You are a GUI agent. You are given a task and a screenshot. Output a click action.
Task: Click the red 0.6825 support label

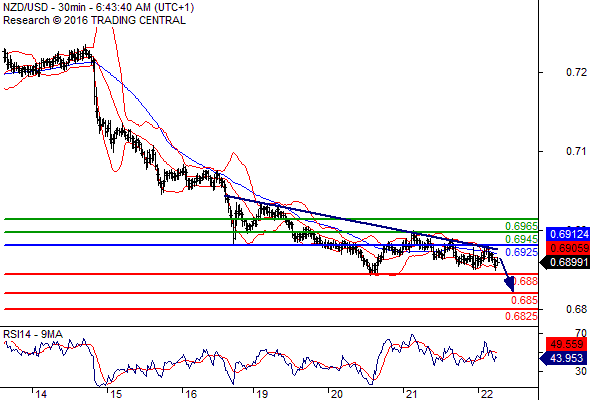click(x=521, y=316)
